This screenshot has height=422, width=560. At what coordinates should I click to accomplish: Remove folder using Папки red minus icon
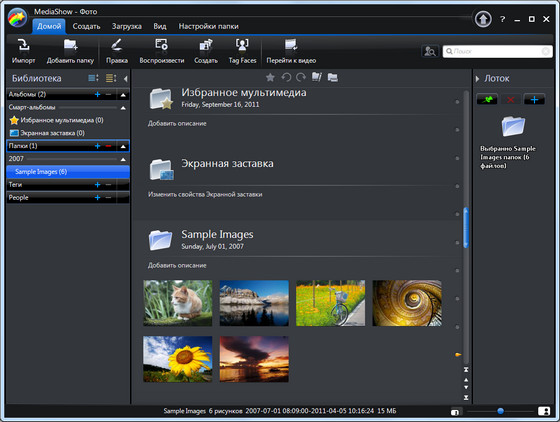(x=109, y=146)
